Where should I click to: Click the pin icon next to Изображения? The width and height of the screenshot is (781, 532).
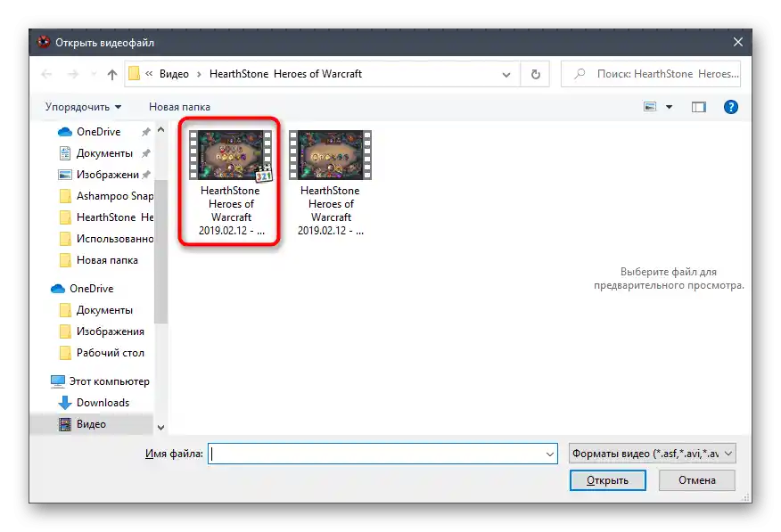coord(145,175)
